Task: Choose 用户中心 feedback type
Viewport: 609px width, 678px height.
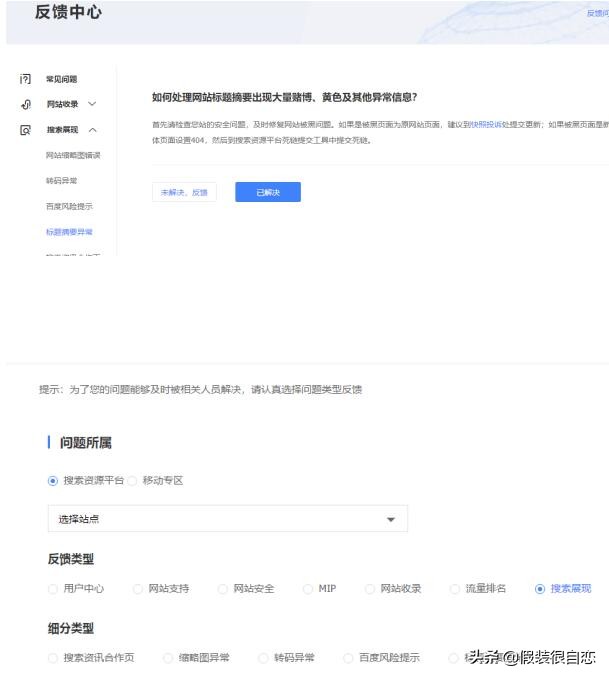Action: point(53,589)
